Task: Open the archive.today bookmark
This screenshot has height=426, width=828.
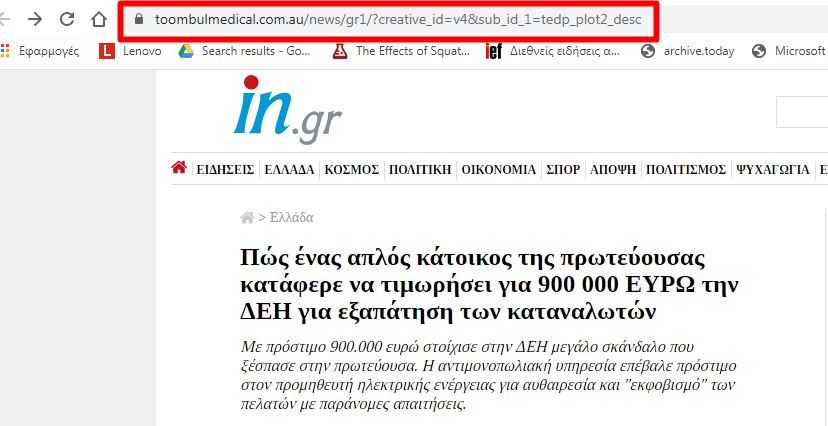Action: coord(688,51)
